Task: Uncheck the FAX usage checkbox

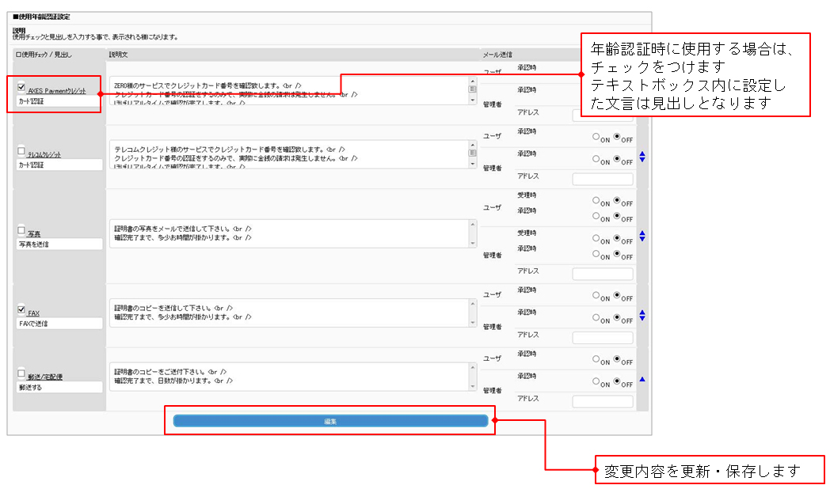Action: tap(21, 309)
